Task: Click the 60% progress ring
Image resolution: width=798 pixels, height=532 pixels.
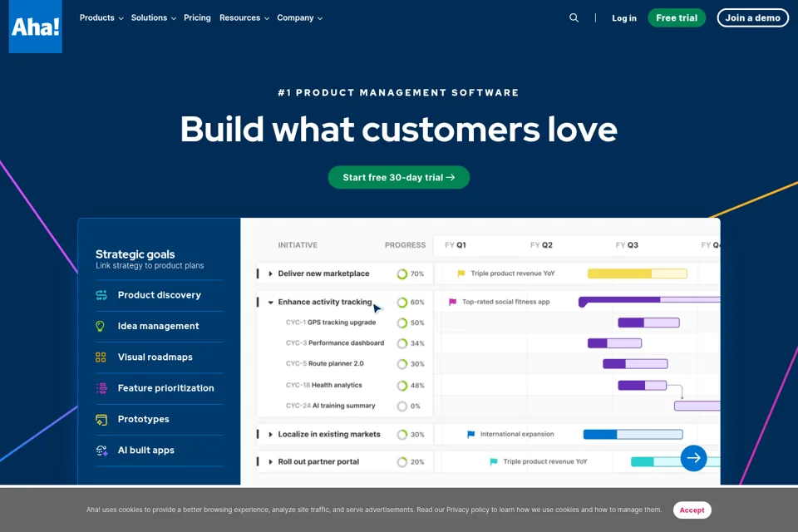Action: click(402, 303)
